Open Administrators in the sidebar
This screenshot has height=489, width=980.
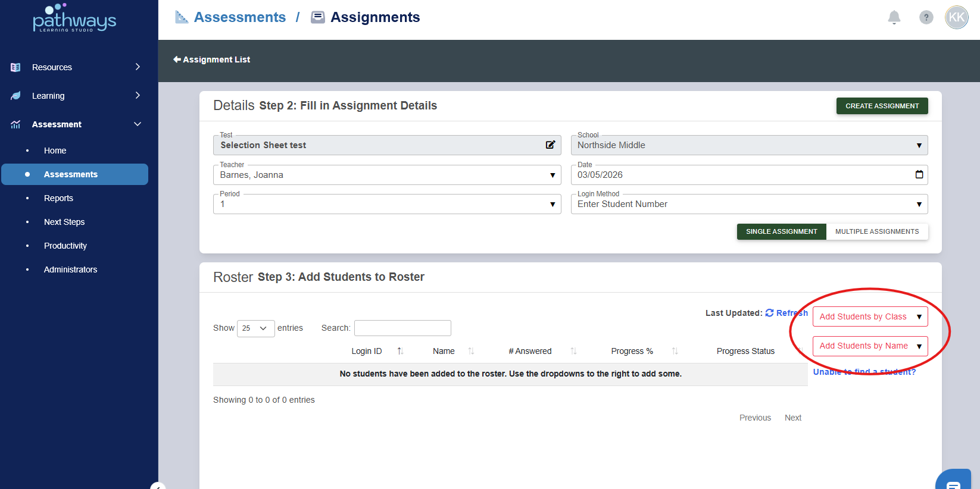coord(70,269)
